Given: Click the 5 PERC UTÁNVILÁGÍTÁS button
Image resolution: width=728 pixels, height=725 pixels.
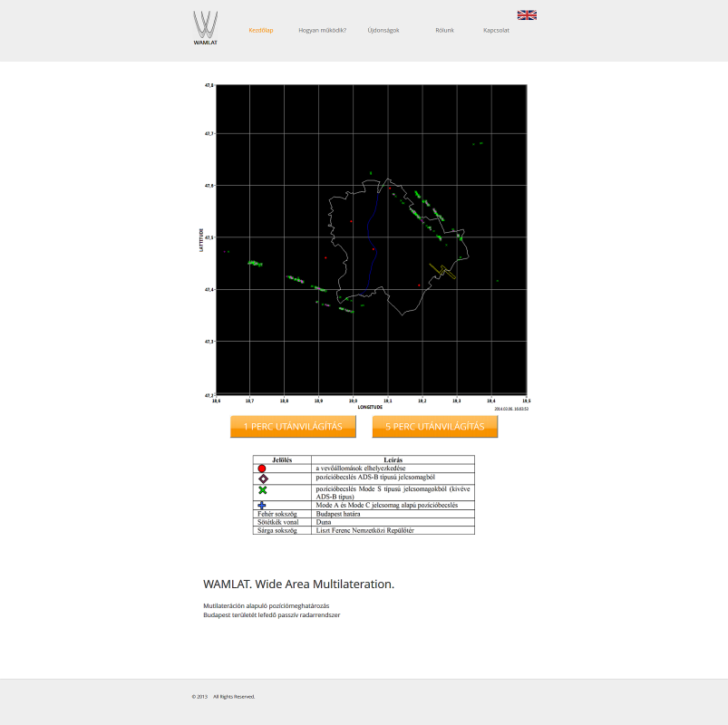Looking at the screenshot, I should coord(435,427).
